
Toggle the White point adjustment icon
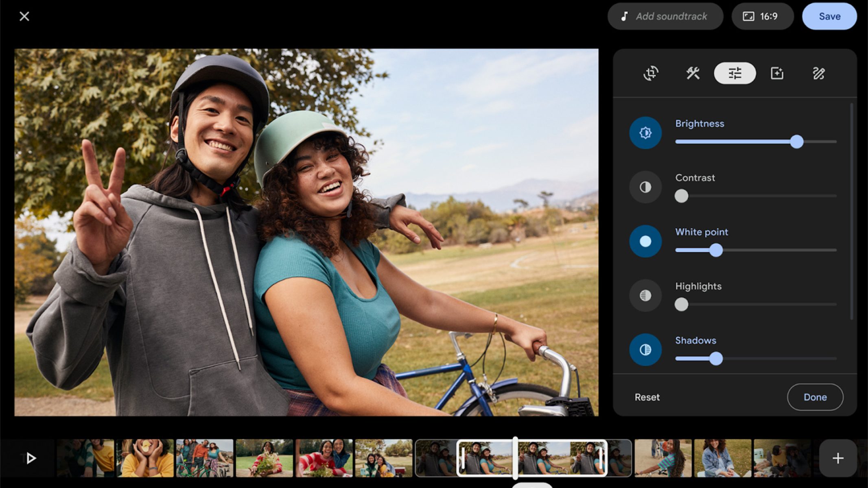click(645, 241)
